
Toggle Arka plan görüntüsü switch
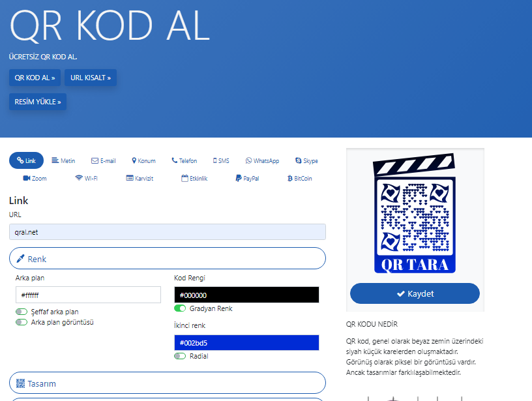click(x=22, y=322)
